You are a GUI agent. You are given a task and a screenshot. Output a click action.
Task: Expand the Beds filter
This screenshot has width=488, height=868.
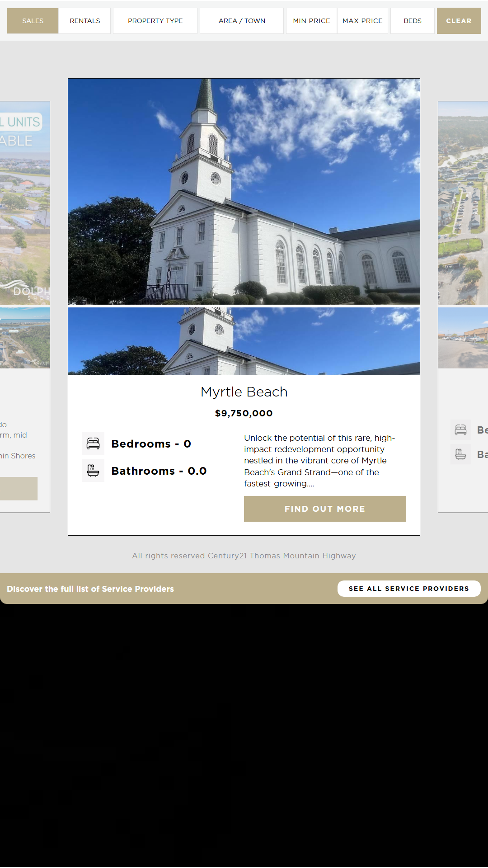click(x=413, y=21)
